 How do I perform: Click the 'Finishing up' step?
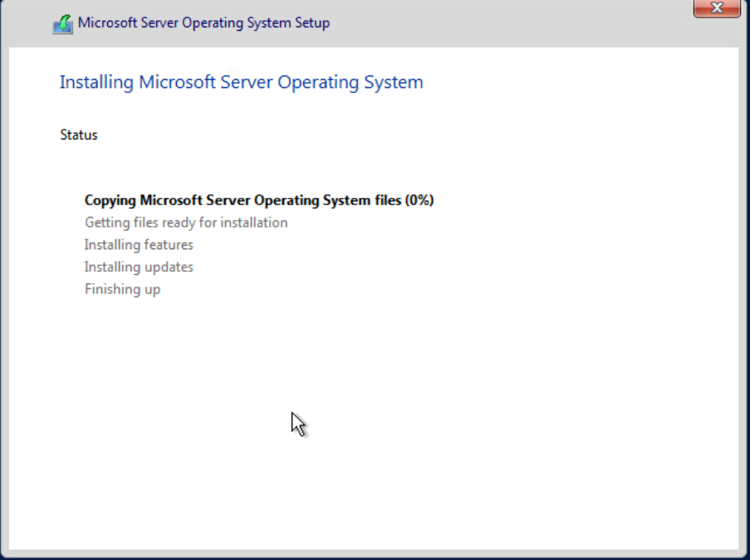pos(122,290)
